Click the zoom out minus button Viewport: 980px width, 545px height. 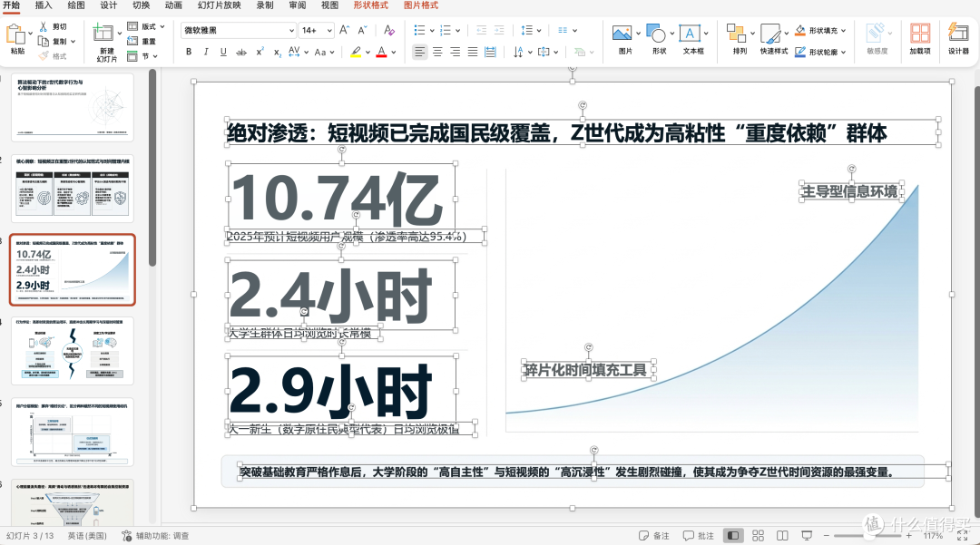coord(827,536)
